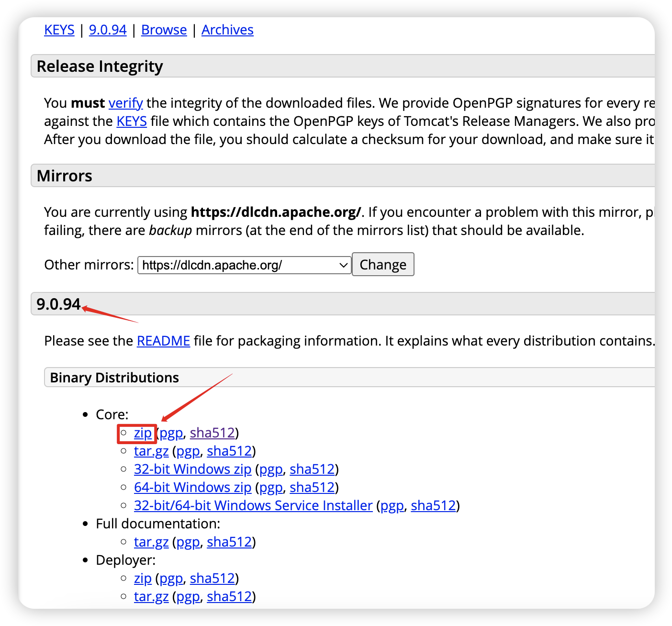Expand the Other mirrors dropdown
The height and width of the screenshot is (626, 672).
tap(245, 265)
